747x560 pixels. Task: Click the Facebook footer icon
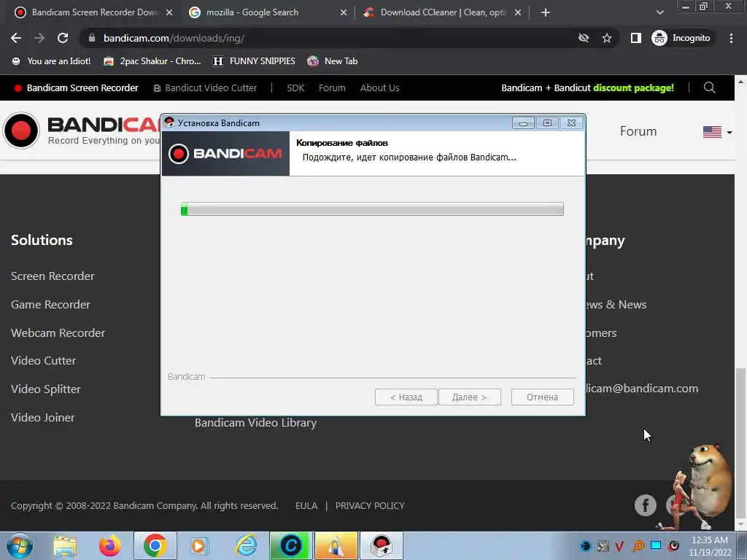click(x=645, y=505)
